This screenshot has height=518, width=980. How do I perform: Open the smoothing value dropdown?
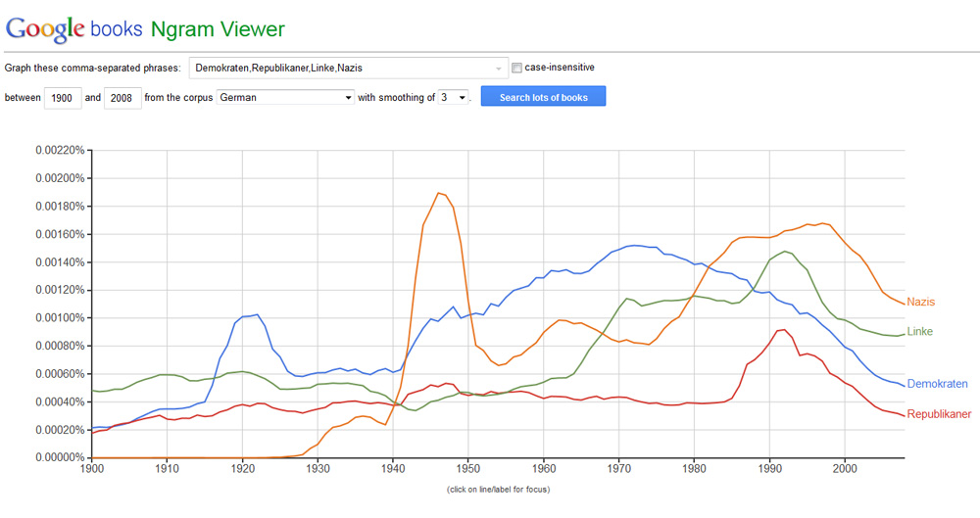coord(454,97)
